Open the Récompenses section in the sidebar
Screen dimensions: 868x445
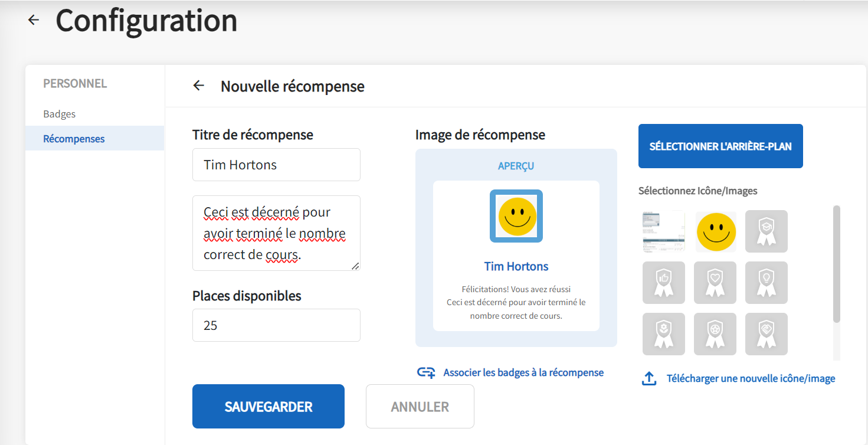pyautogui.click(x=73, y=138)
